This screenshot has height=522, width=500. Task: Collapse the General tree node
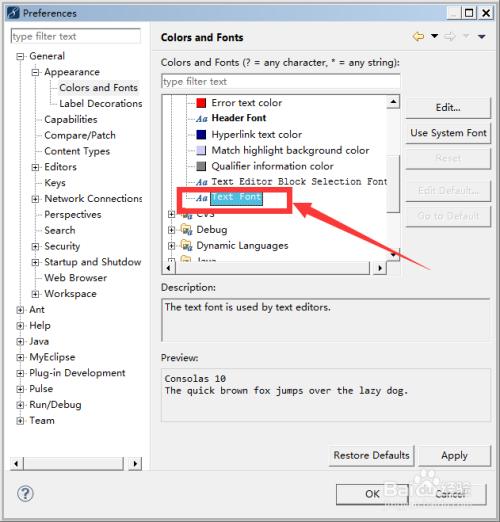(x=20, y=56)
